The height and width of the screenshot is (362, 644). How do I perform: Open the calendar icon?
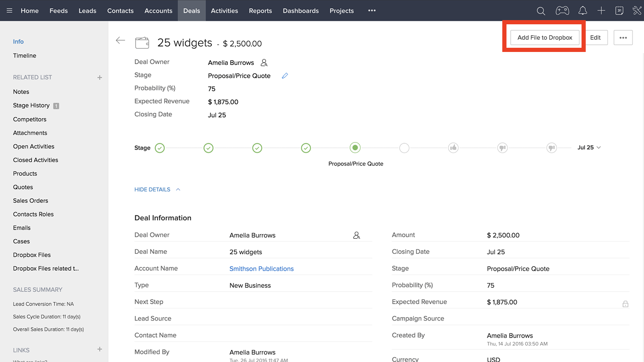click(x=619, y=11)
